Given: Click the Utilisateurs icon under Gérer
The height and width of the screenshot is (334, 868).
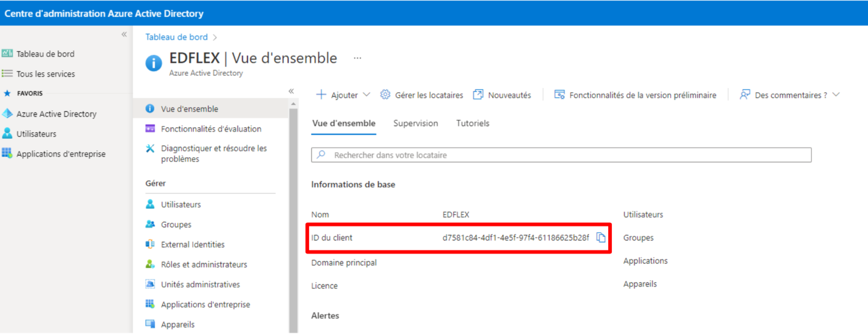Looking at the screenshot, I should (150, 204).
